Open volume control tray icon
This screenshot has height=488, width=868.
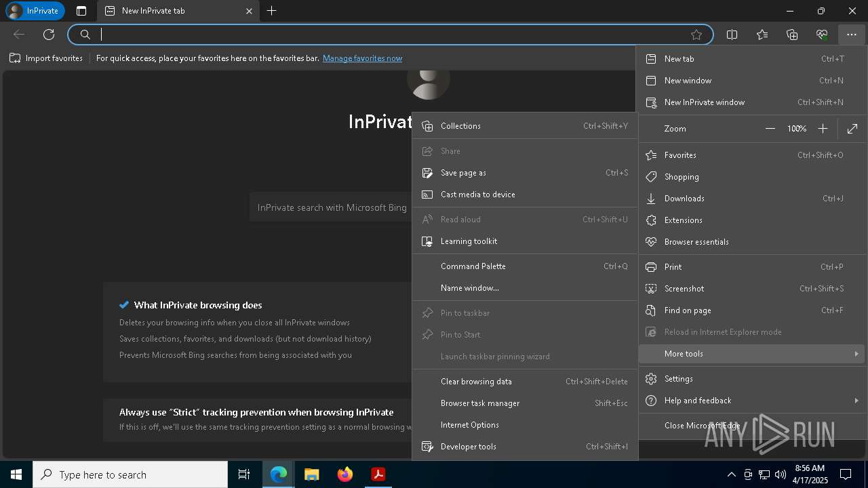pyautogui.click(x=781, y=474)
